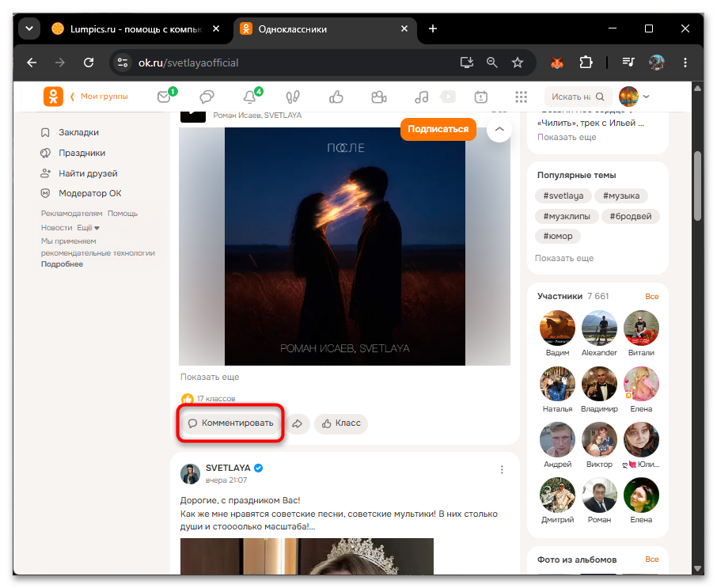Viewport: 717px width, 588px height.
Task: Close the Lumpics.ru tab
Action: [x=216, y=28]
